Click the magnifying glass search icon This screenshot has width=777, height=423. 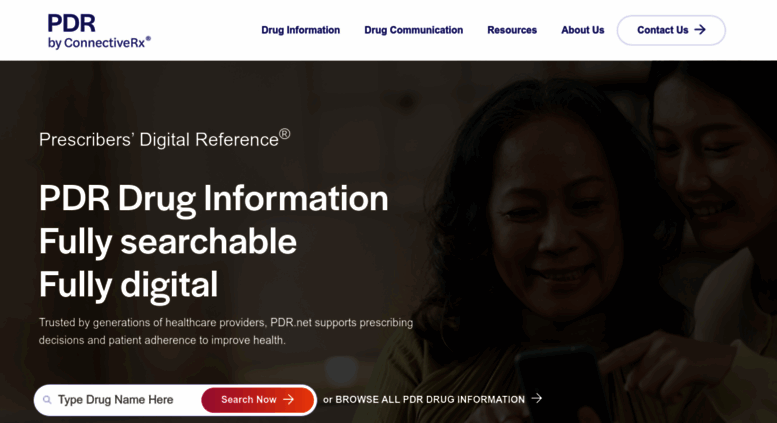[x=47, y=400]
